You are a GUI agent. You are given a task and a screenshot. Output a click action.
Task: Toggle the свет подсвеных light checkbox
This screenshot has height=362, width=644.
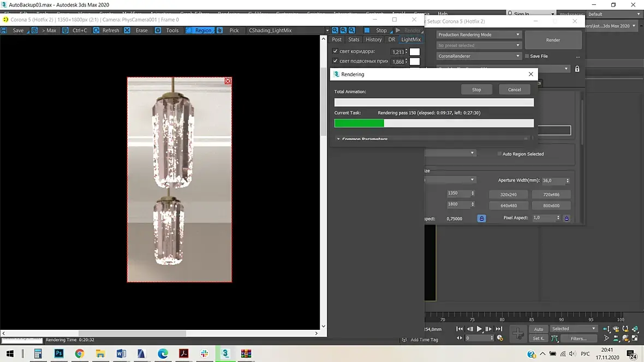(x=335, y=61)
